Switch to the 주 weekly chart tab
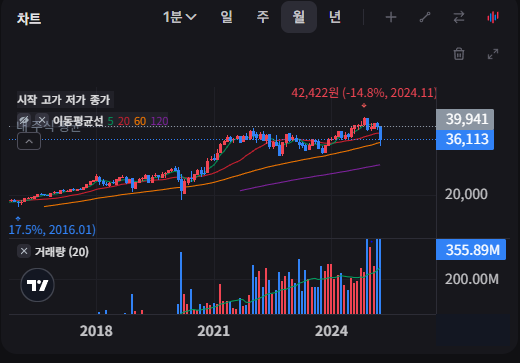The height and width of the screenshot is (363, 520). coord(263,17)
